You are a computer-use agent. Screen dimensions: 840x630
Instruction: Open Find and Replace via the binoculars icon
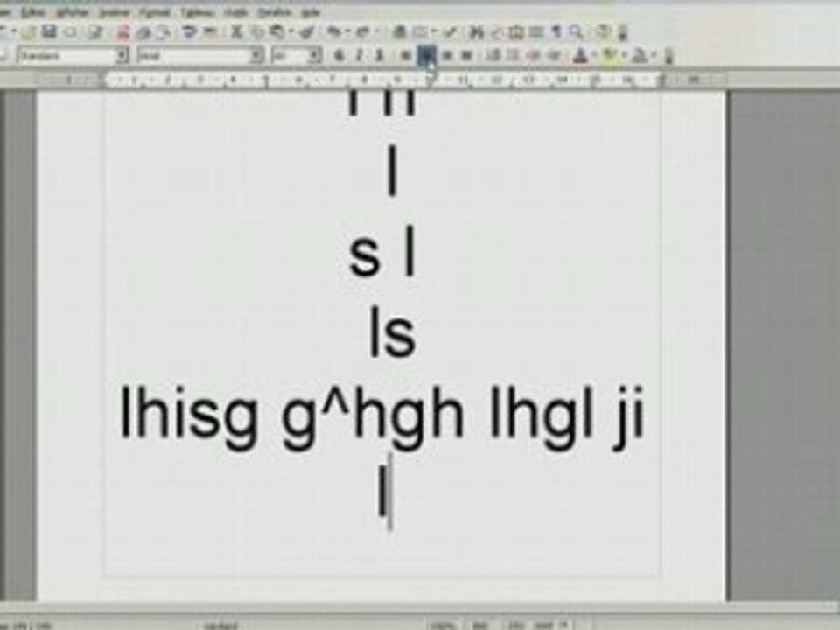tap(476, 32)
